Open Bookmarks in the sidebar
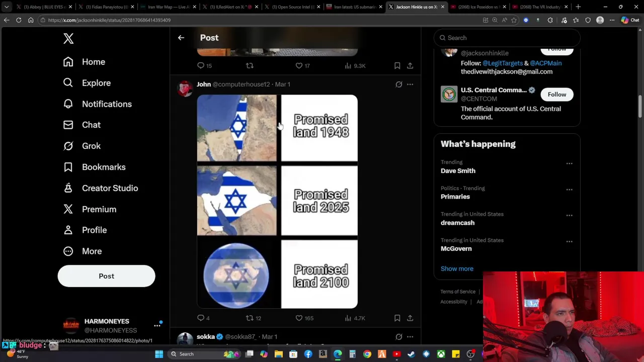 [x=94, y=167]
